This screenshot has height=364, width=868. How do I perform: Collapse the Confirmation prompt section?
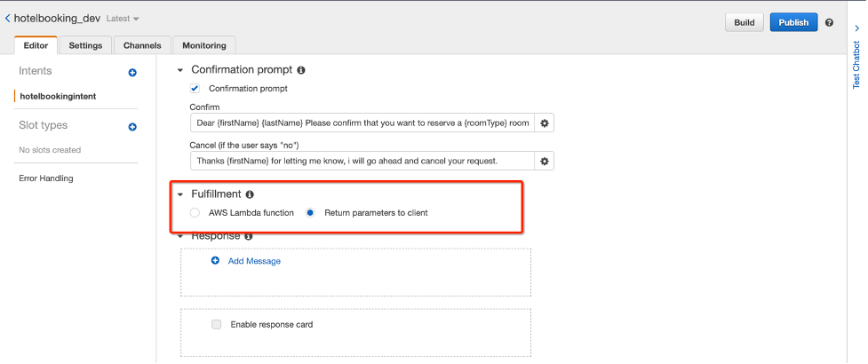pos(180,69)
